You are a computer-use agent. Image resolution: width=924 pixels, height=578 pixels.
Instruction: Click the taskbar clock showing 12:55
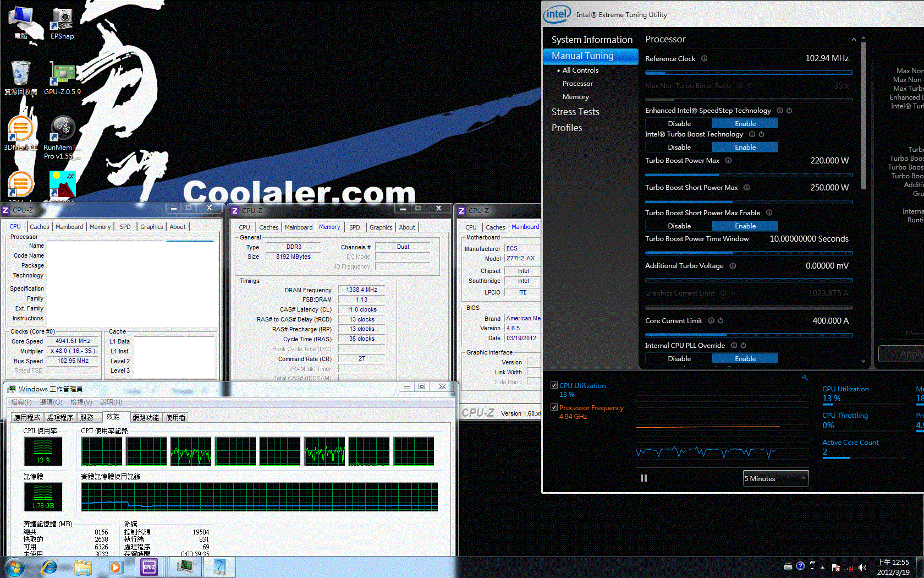893,568
